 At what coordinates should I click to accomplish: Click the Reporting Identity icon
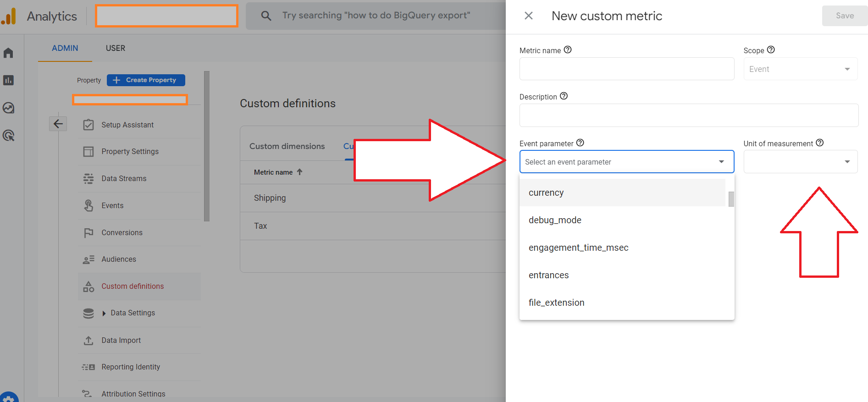(88, 367)
